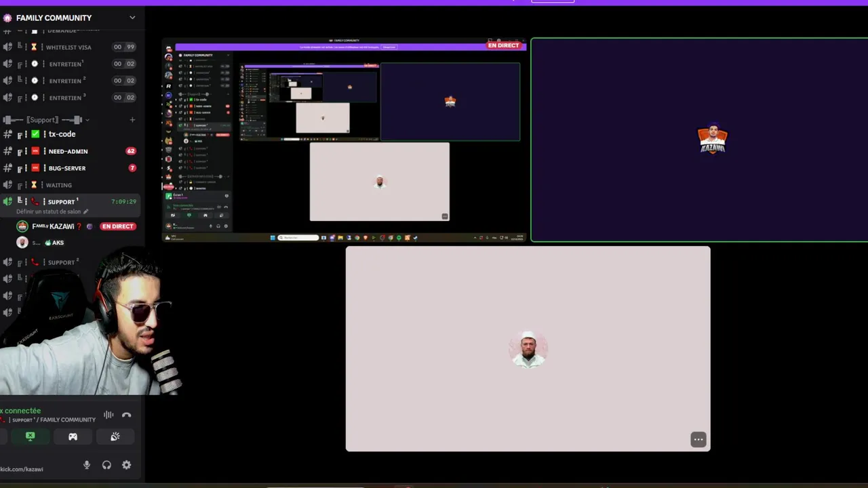Join the WHITELIST VISA voice channel
868x488 pixels.
tap(71, 47)
